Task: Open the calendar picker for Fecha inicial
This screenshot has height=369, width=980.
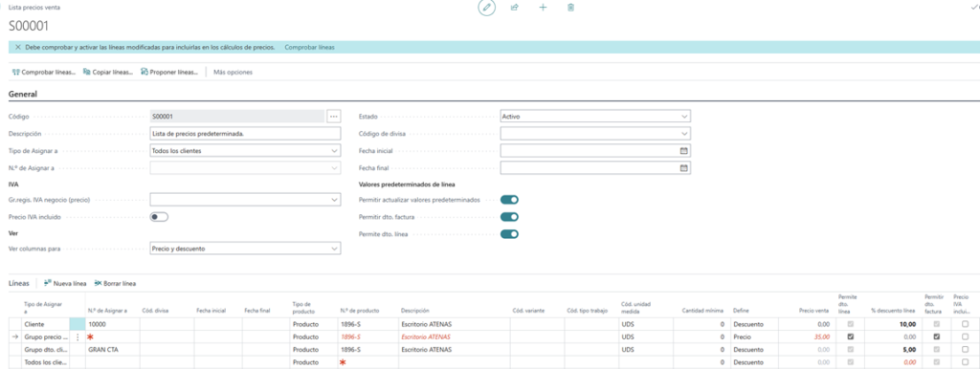Action: [x=683, y=150]
